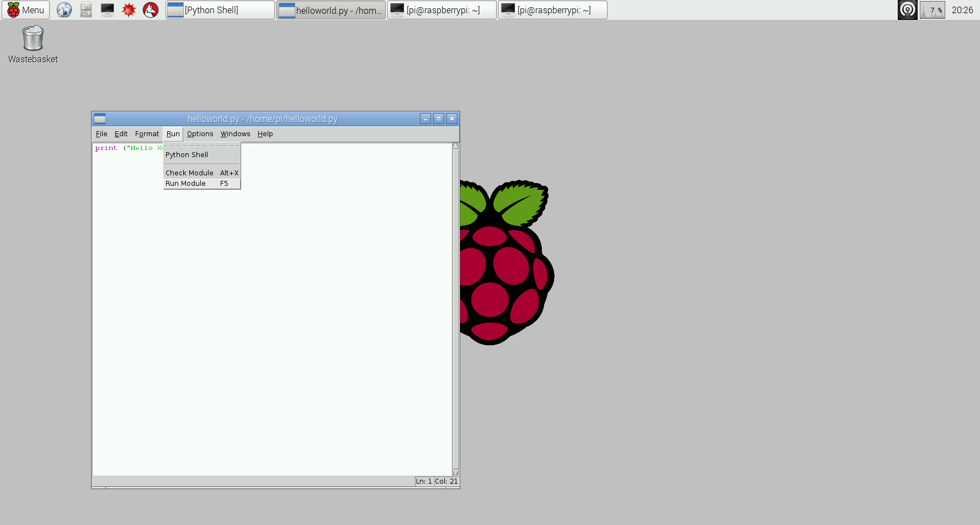Maximize the helloworld.py window
This screenshot has width=980, height=525.
click(x=439, y=119)
